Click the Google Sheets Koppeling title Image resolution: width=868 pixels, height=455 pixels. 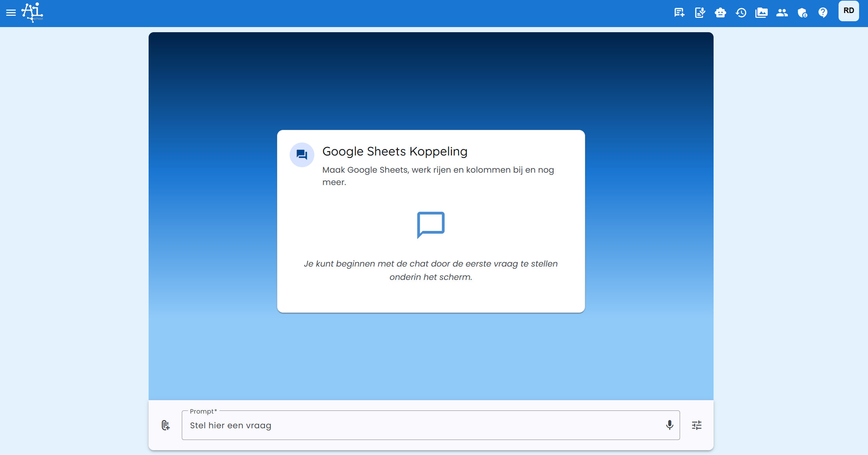pos(394,151)
